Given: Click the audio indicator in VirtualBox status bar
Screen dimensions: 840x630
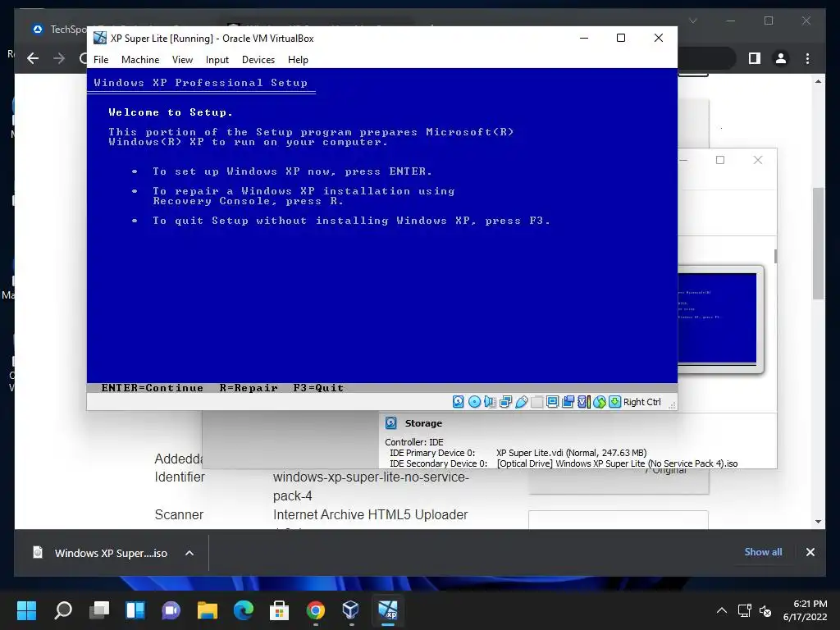Looking at the screenshot, I should tap(490, 402).
